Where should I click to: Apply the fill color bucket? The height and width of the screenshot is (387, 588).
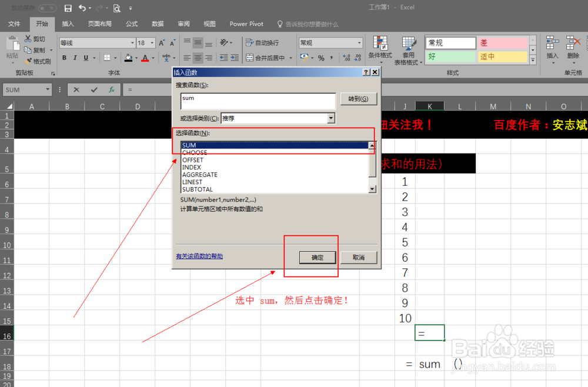pos(129,58)
